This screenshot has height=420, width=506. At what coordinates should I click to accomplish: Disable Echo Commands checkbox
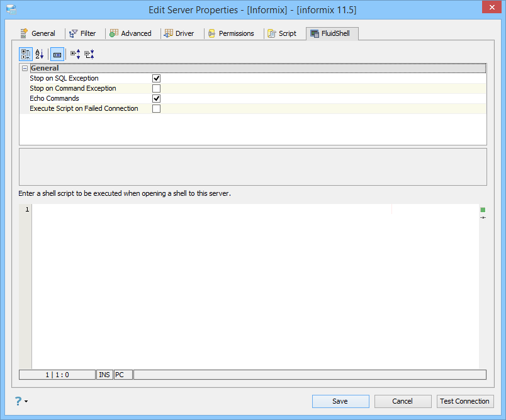click(x=156, y=98)
